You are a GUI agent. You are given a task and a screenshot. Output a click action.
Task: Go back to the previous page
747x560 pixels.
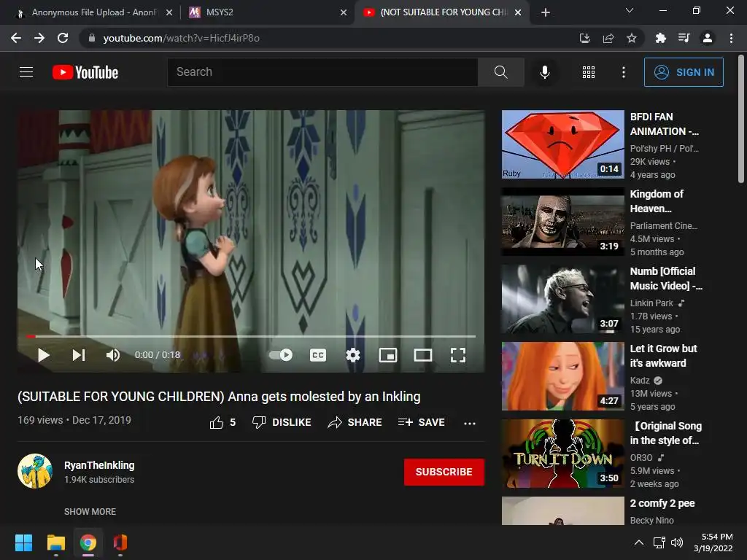pyautogui.click(x=16, y=38)
